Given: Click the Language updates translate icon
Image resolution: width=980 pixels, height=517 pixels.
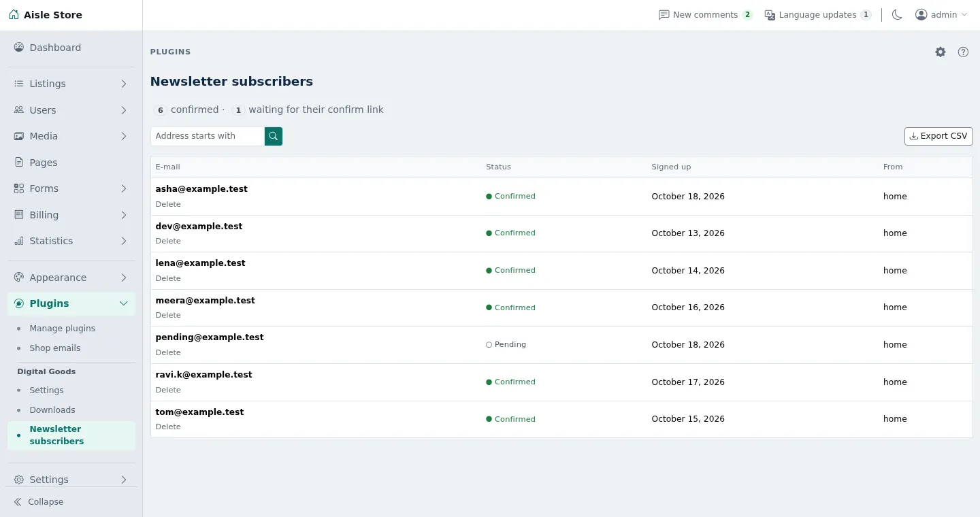Looking at the screenshot, I should [770, 15].
